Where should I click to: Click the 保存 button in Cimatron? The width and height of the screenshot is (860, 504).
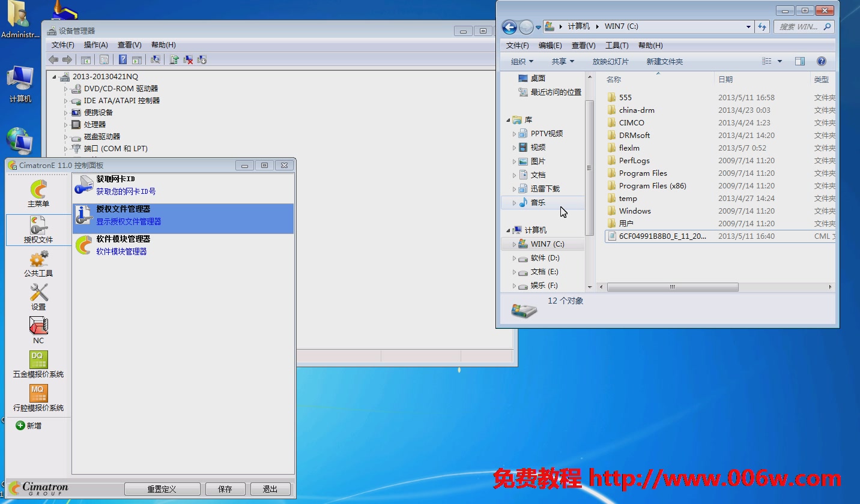pos(225,489)
